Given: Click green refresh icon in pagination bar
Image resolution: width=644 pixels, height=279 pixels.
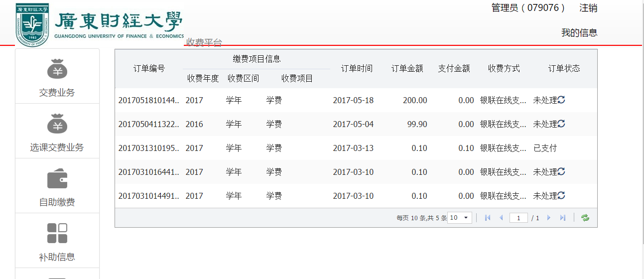Looking at the screenshot, I should tap(585, 218).
